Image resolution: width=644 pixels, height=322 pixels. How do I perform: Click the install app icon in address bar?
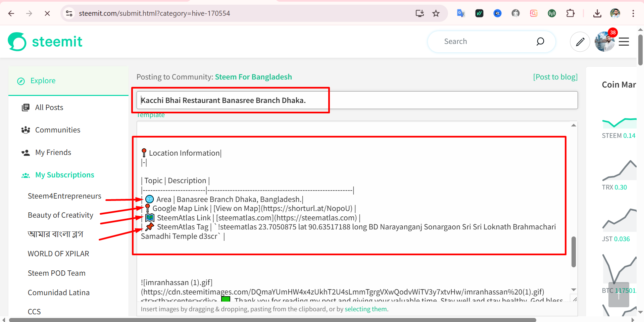[x=419, y=13]
